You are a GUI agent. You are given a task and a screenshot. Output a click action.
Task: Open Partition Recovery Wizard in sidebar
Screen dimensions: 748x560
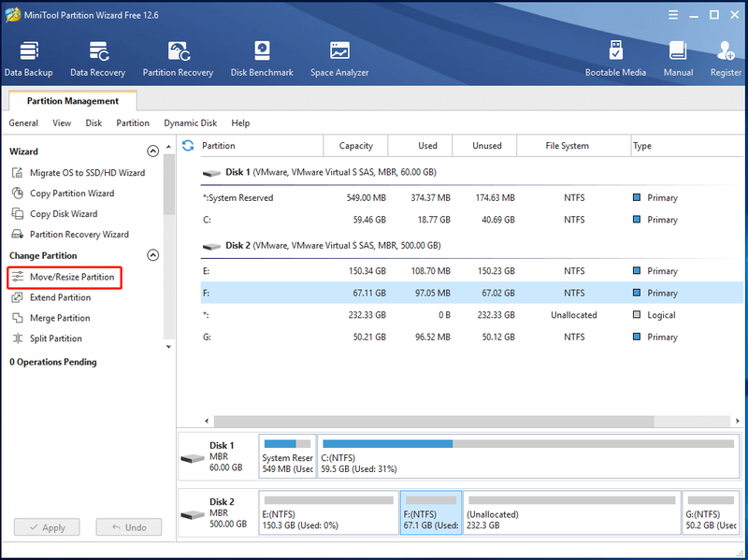coord(70,235)
